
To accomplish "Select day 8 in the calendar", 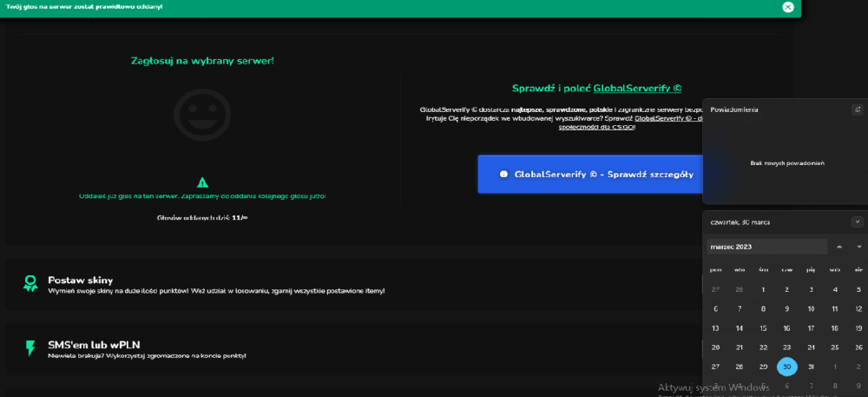I will [x=763, y=309].
